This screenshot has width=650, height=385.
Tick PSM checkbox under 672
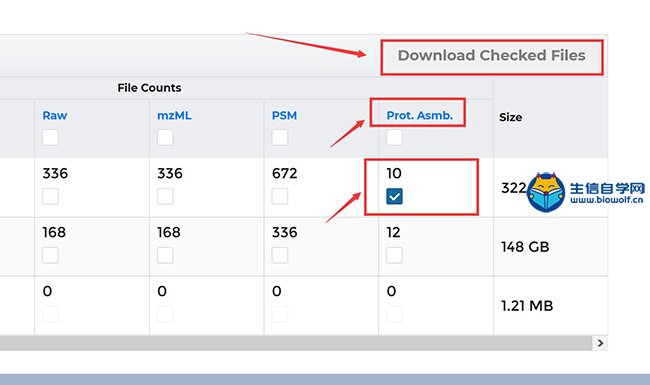tap(280, 196)
